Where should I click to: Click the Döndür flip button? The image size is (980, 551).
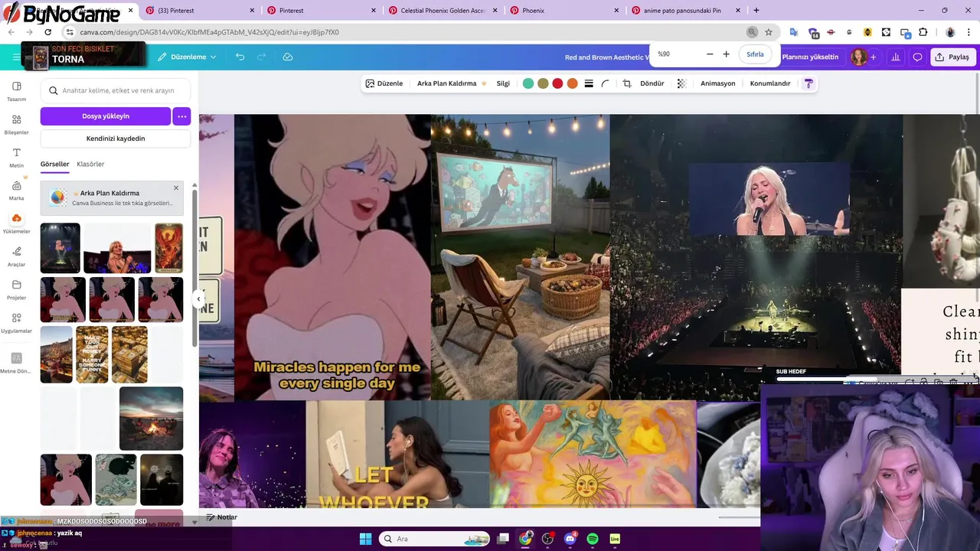tap(652, 83)
